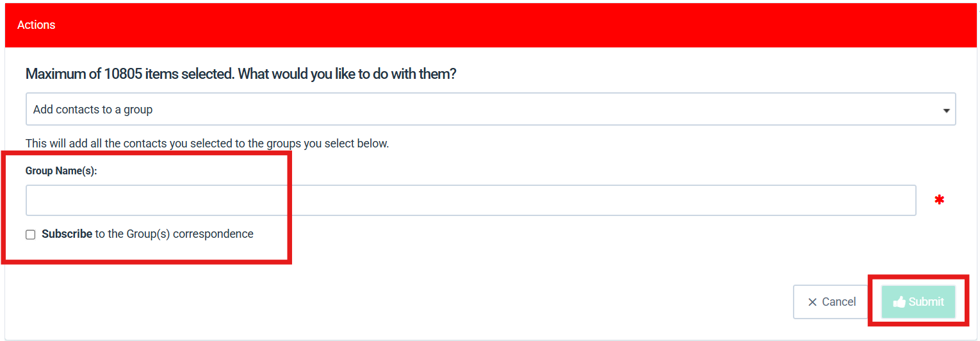This screenshot has width=980, height=341.
Task: Click the X icon beside Cancel
Action: tap(812, 302)
